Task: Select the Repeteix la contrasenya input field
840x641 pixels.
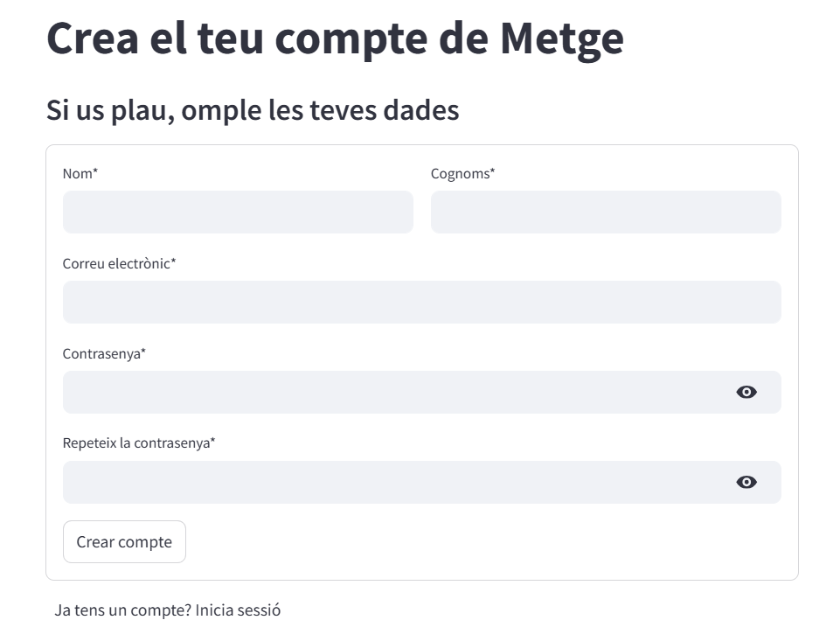Action: coord(393,483)
